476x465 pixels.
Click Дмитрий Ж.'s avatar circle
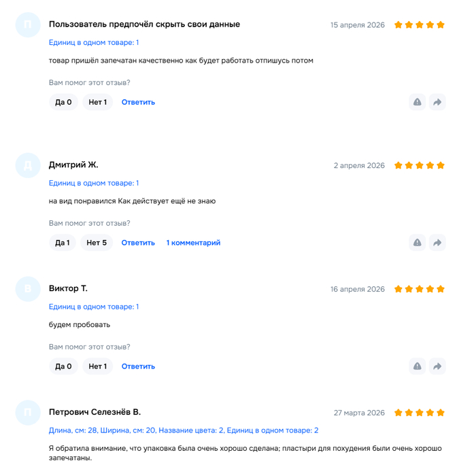pos(28,165)
